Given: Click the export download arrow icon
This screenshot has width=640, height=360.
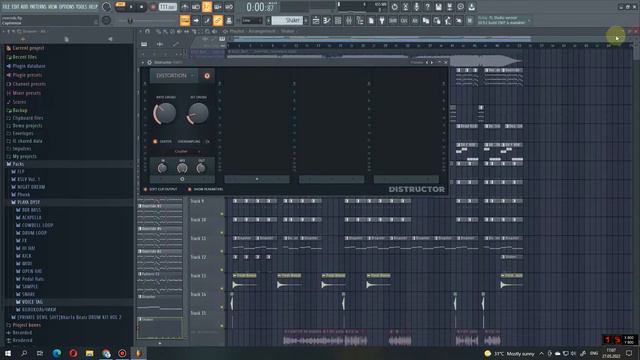Looking at the screenshot, I should point(471,7).
